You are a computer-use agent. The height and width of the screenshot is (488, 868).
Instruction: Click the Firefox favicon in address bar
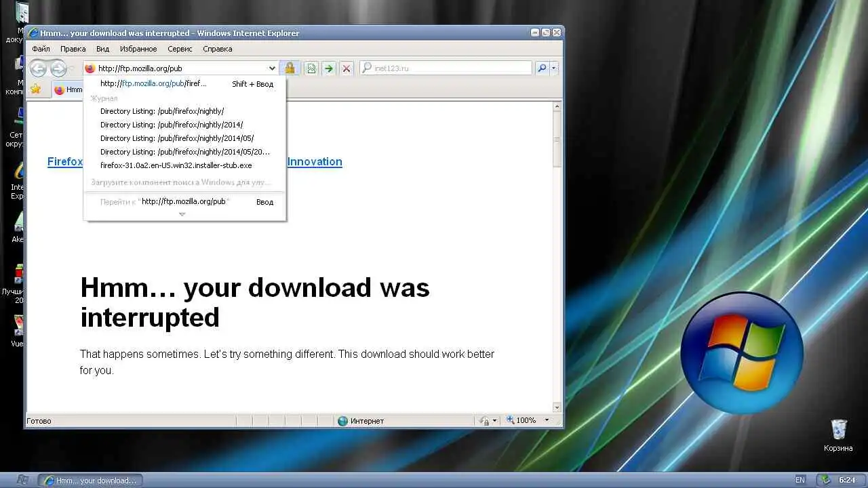pyautogui.click(x=90, y=68)
